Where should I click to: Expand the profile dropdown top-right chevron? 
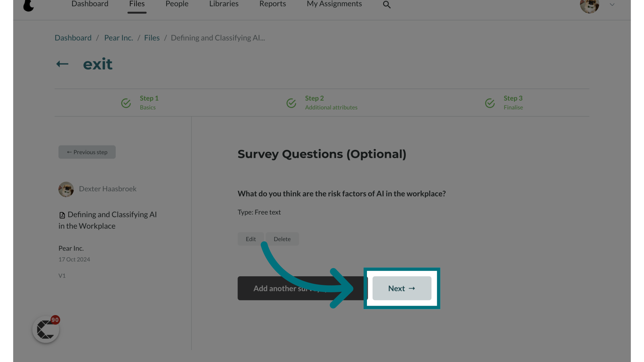tap(612, 5)
